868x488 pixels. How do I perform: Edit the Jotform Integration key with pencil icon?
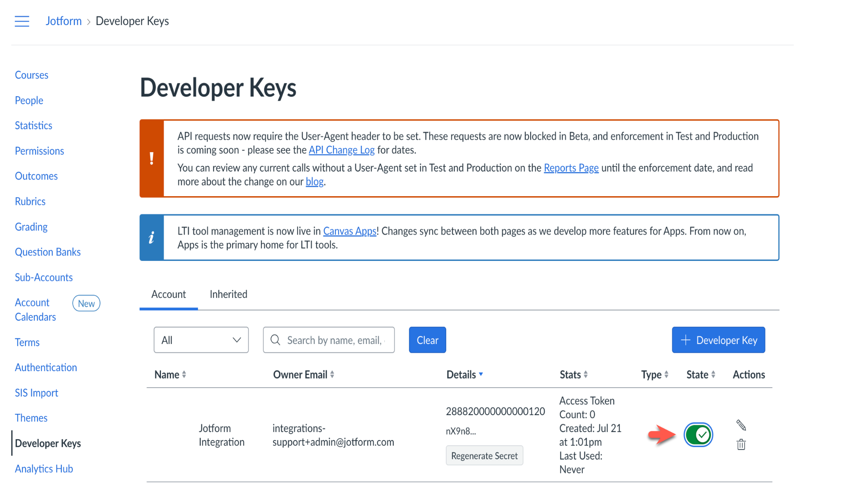click(x=741, y=425)
